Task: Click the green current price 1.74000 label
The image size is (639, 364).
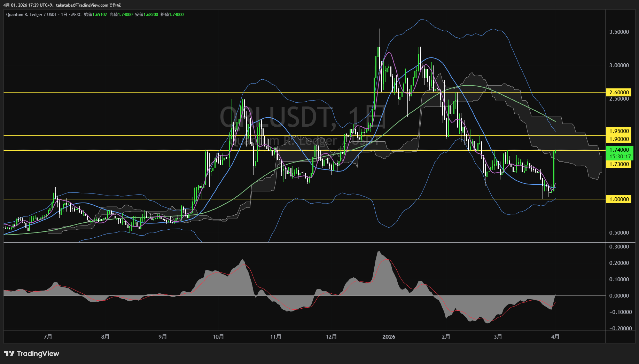Action: click(619, 150)
